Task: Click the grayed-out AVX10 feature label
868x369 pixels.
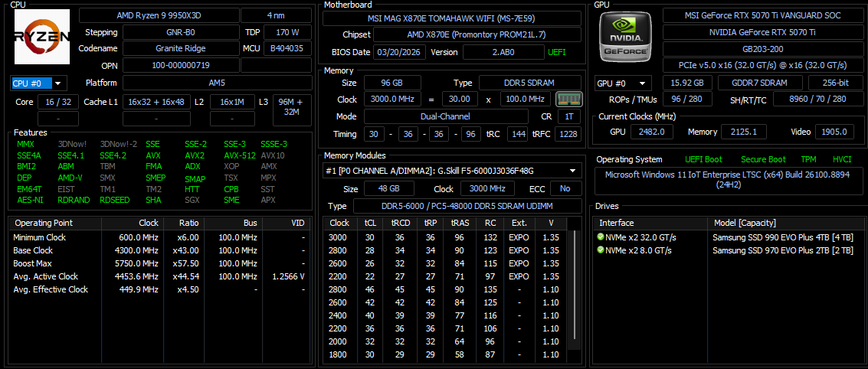Action: (273, 155)
